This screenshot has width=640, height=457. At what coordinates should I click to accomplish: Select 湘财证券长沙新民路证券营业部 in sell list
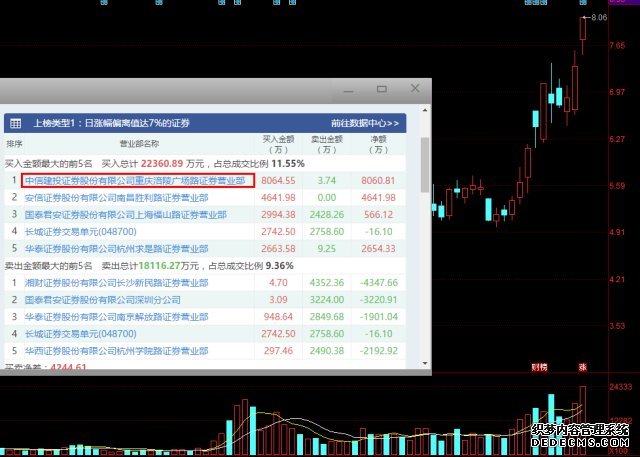pyautogui.click(x=116, y=283)
